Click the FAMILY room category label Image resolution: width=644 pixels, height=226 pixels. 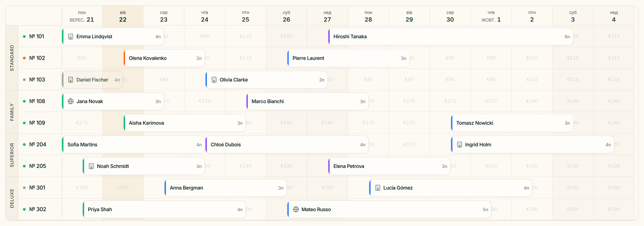coord(12,112)
